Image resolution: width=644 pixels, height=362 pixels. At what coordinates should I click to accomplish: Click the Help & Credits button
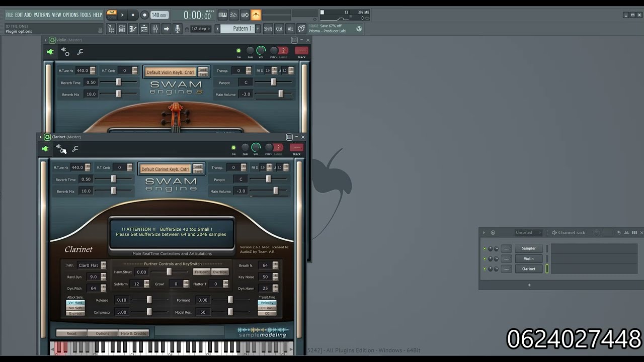tap(133, 333)
